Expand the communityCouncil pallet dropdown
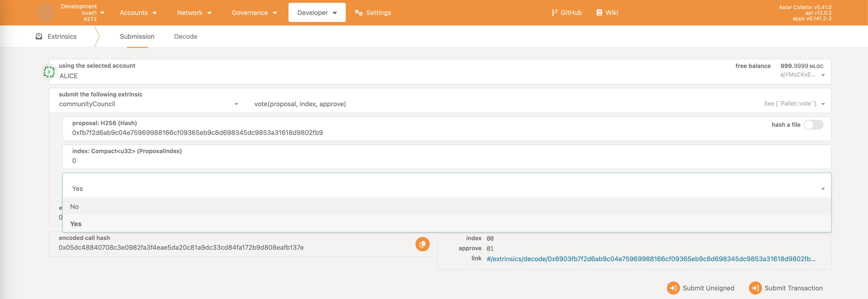The image size is (868, 299). [x=147, y=104]
